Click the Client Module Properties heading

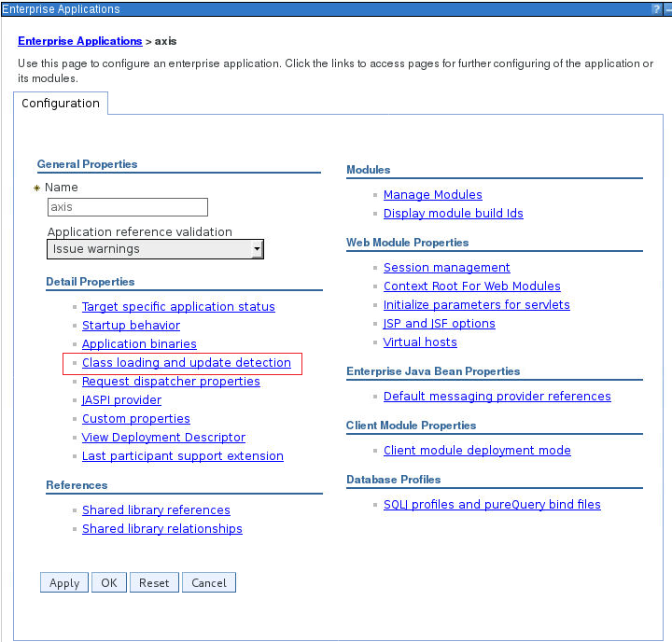coord(411,426)
